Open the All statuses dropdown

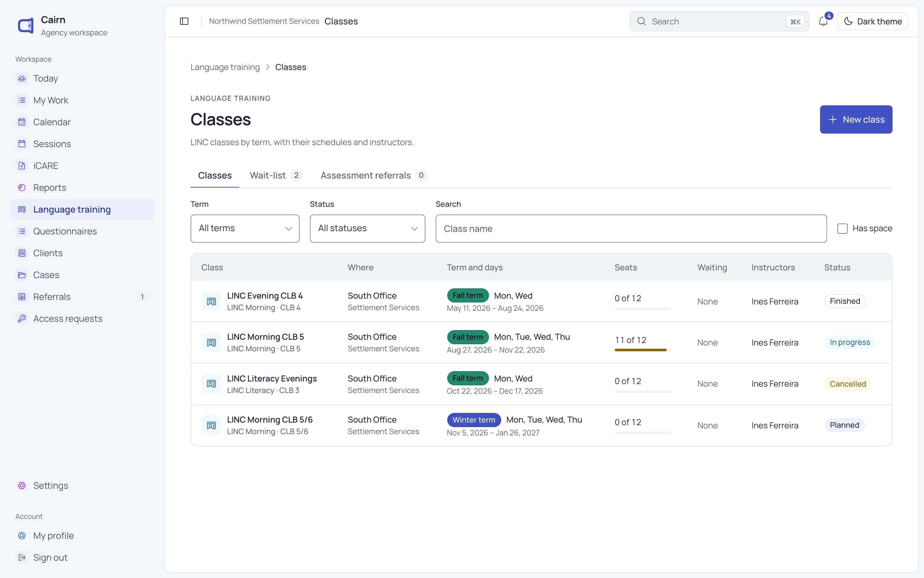367,229
